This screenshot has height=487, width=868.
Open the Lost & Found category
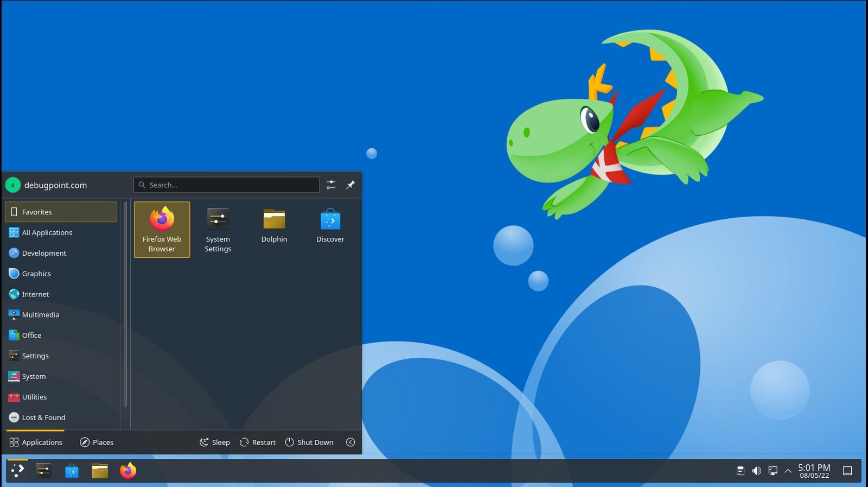[61, 418]
